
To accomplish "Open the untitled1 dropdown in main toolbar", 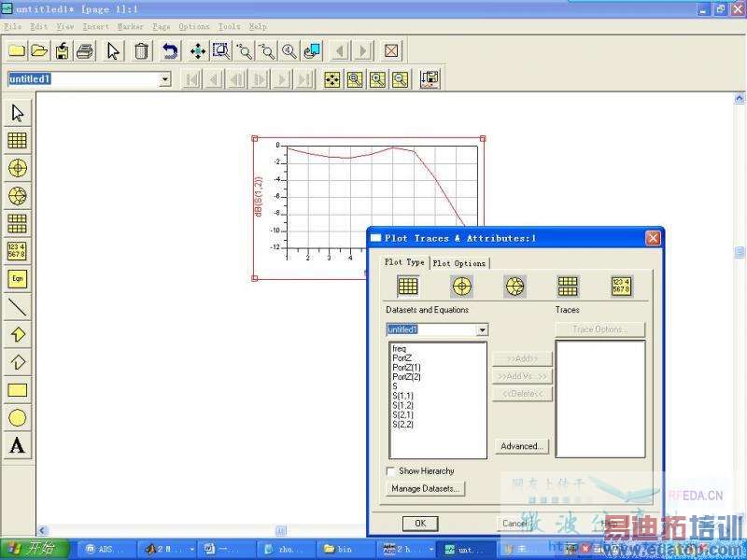I will click(165, 79).
